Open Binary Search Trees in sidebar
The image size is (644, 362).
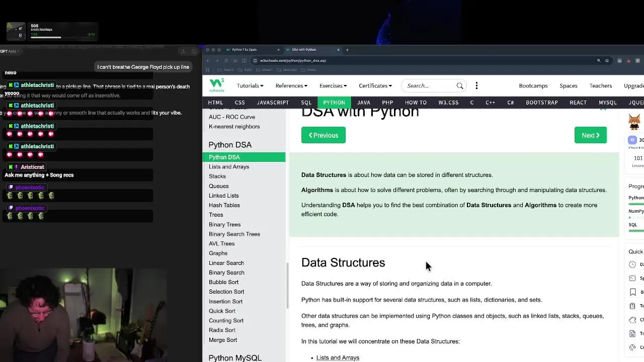click(234, 234)
